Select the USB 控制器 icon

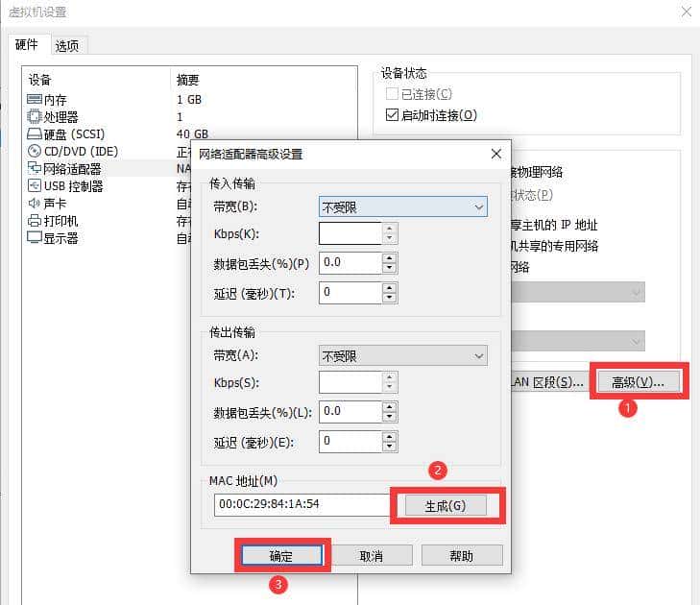click(35, 185)
